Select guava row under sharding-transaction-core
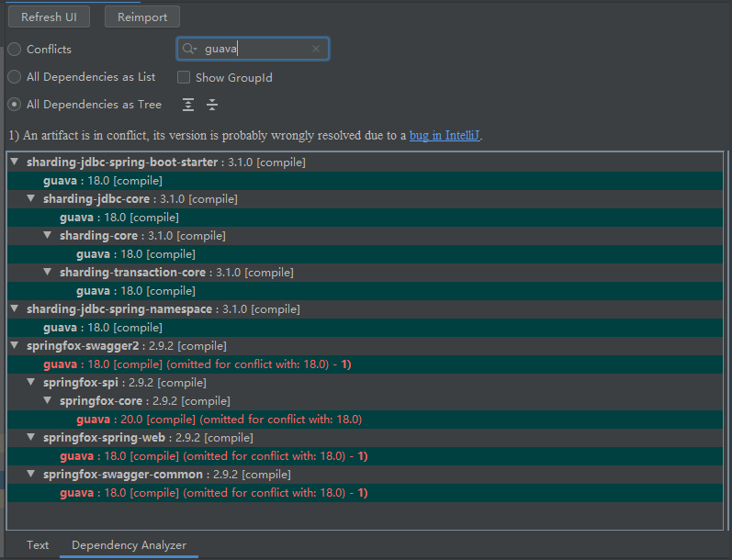 coord(365,291)
